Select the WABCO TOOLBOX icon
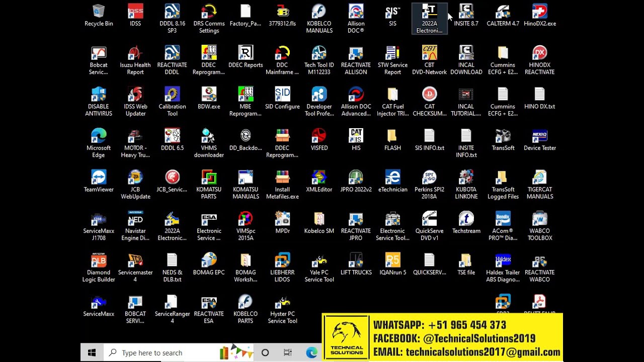The height and width of the screenshot is (362, 644). click(x=539, y=226)
